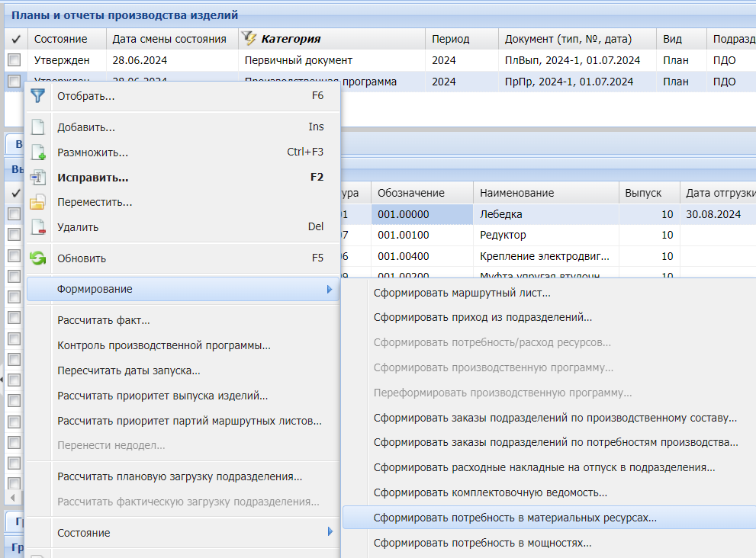Click the filter icon in Категория column header
756x558 pixels.
click(249, 39)
